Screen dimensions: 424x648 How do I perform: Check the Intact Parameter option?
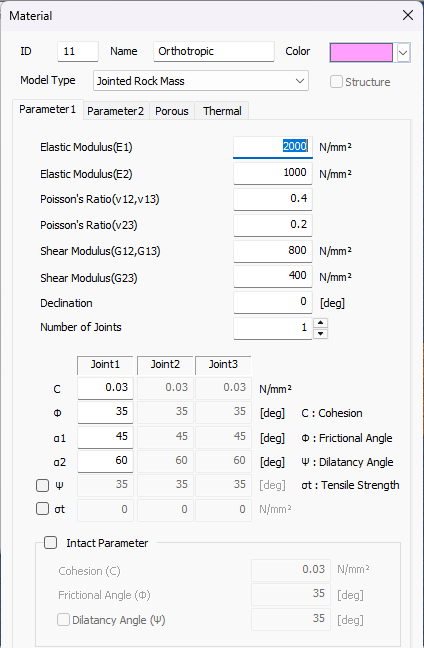point(50,543)
